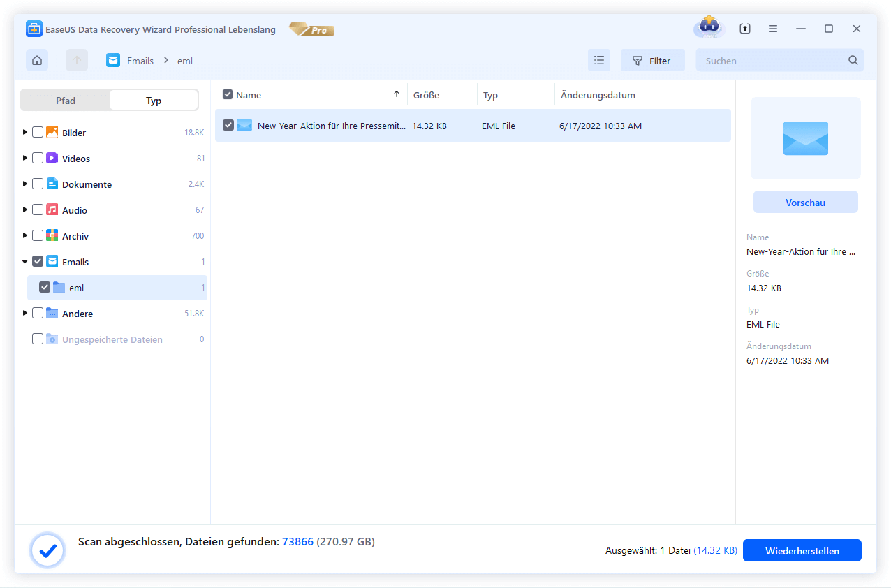The width and height of the screenshot is (891, 588).
Task: Switch to the Typ tab
Action: [154, 101]
